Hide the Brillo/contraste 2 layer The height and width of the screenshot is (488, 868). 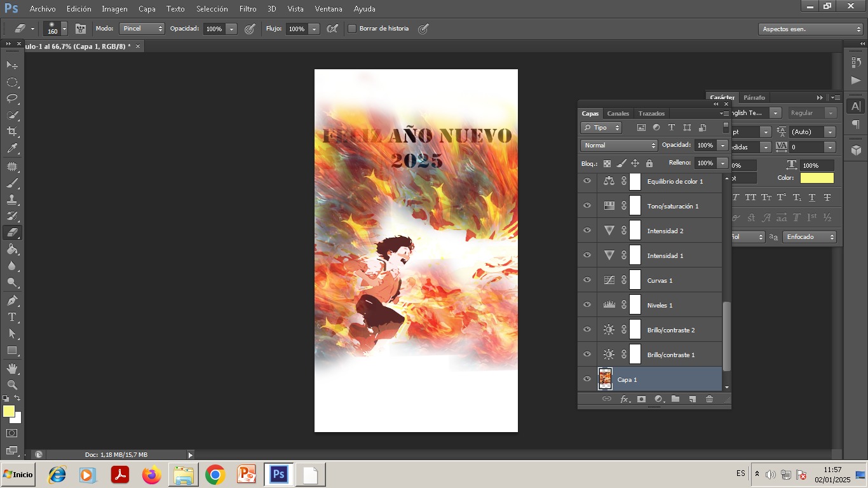[587, 330]
